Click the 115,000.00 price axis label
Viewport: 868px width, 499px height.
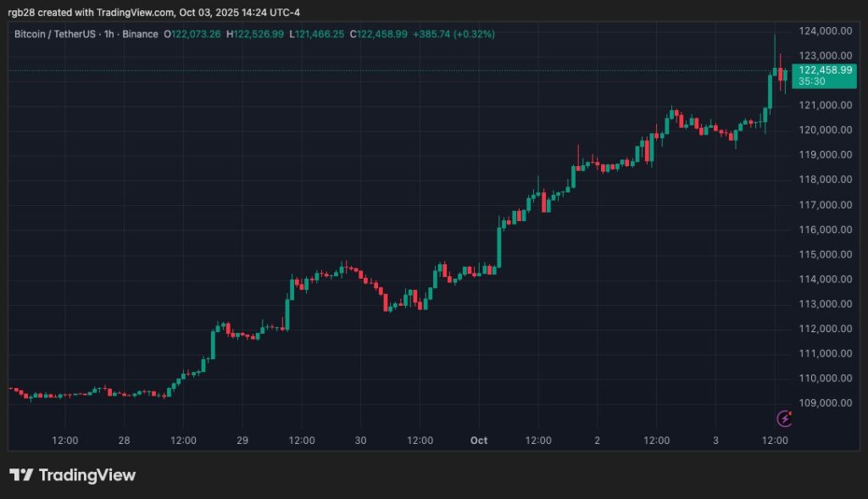pyautogui.click(x=824, y=254)
